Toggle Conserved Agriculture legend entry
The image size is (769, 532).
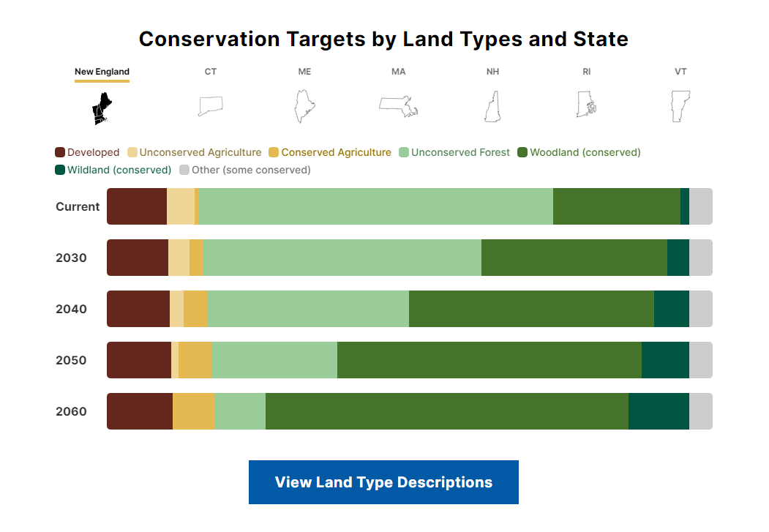coord(336,152)
